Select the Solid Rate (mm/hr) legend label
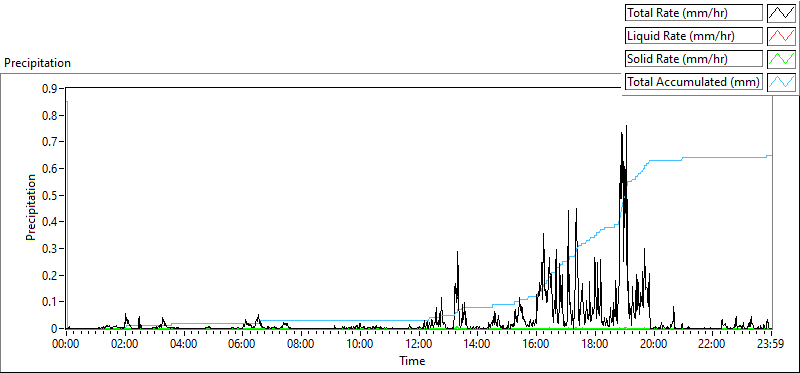 click(x=694, y=59)
